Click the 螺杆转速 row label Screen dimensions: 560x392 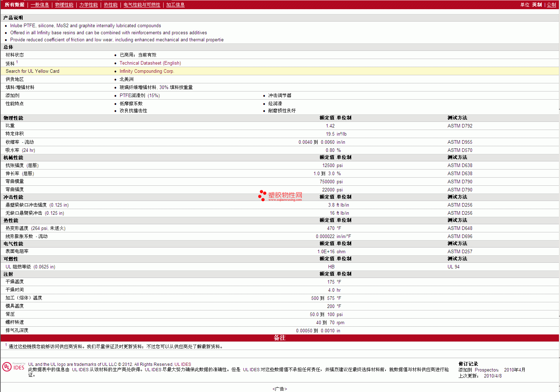pos(15,322)
